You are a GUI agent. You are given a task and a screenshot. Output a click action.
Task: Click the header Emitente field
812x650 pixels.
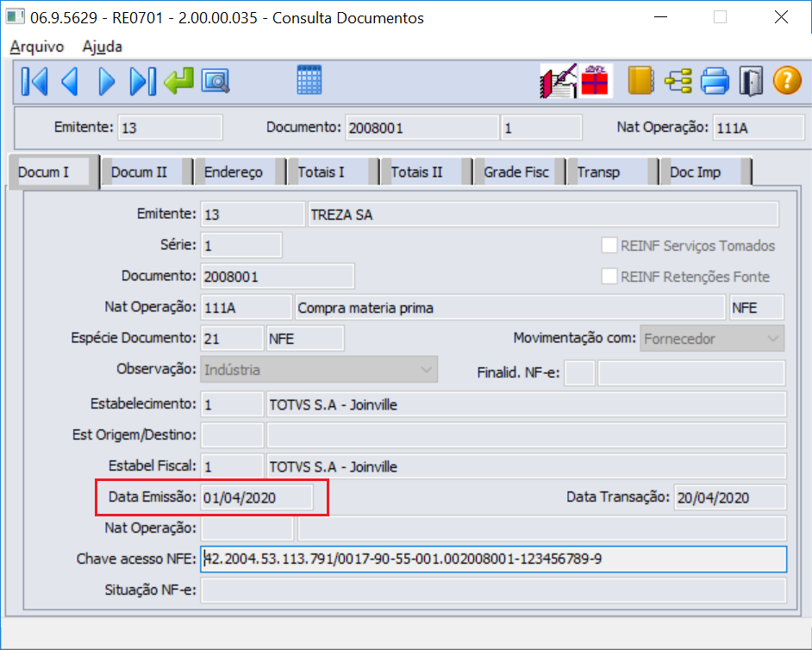point(171,128)
